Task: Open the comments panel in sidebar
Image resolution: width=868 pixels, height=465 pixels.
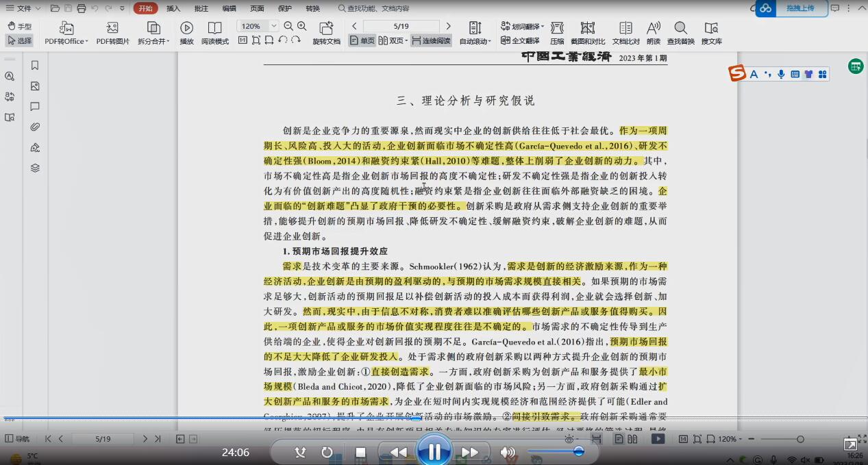Action: 35,107
